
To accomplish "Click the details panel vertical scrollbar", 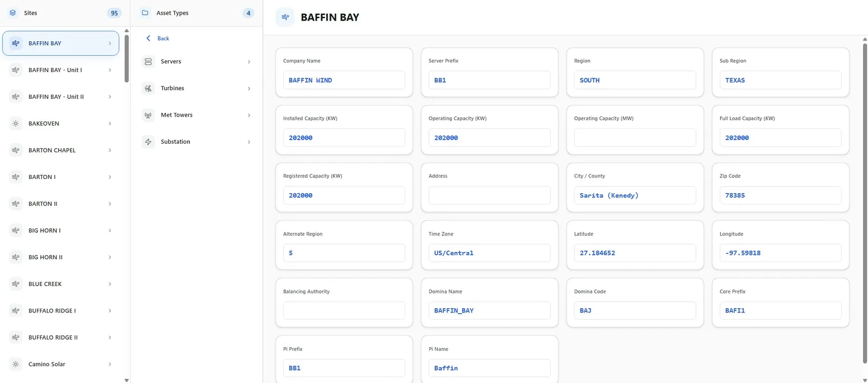I will pyautogui.click(x=865, y=203).
